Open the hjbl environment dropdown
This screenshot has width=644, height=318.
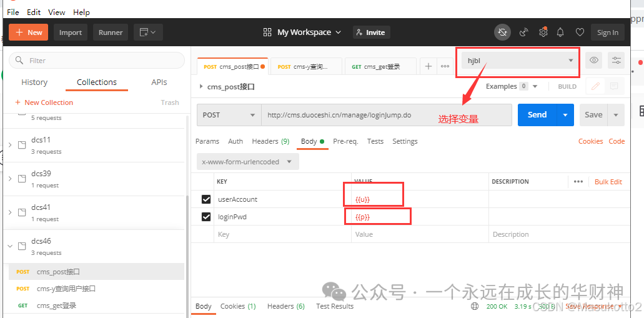(x=520, y=61)
